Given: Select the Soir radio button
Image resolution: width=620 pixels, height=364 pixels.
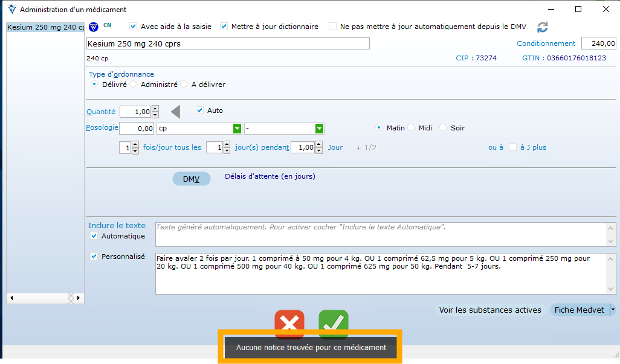Looking at the screenshot, I should pyautogui.click(x=443, y=127).
